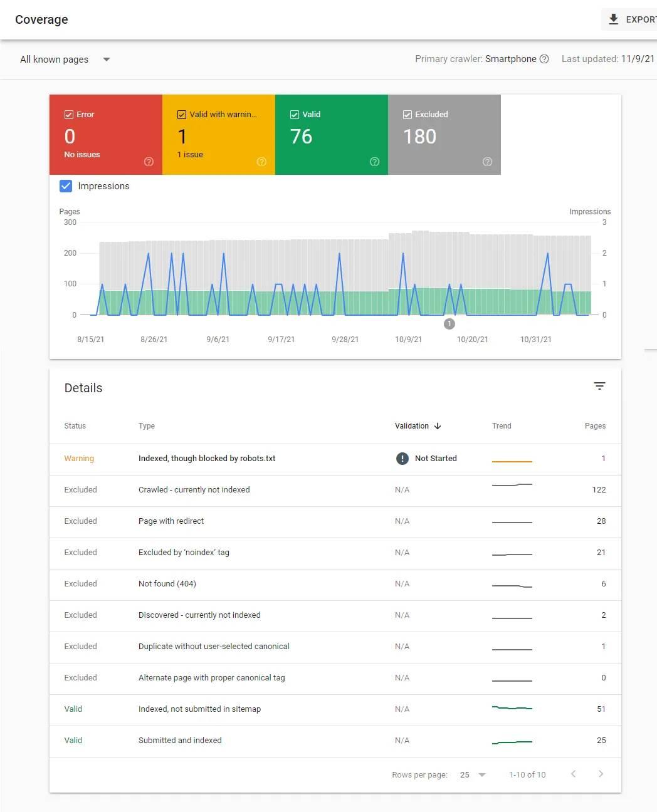Click the 1-10 of 10 pagination text

[527, 775]
